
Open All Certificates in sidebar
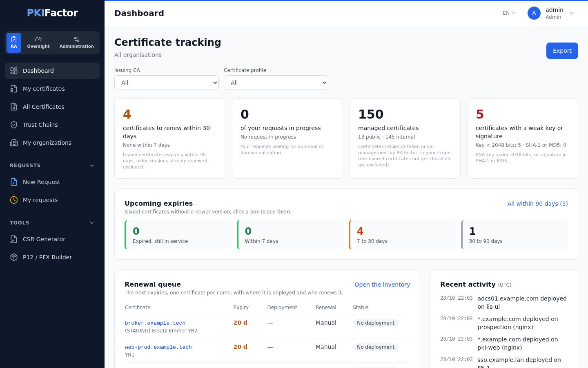click(52, 107)
